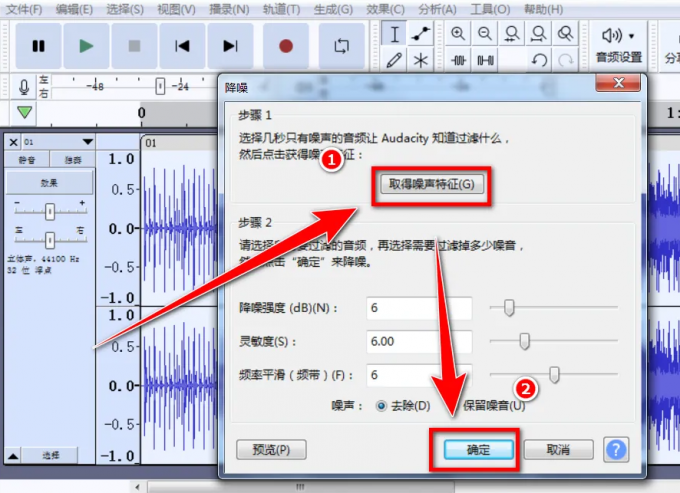Viewport: 680px width, 493px height.
Task: Collapse the track with the up-triangle button
Action: pyautogui.click(x=13, y=456)
